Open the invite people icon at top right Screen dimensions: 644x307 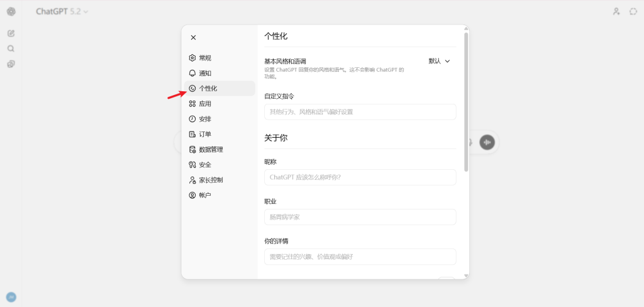tap(616, 11)
